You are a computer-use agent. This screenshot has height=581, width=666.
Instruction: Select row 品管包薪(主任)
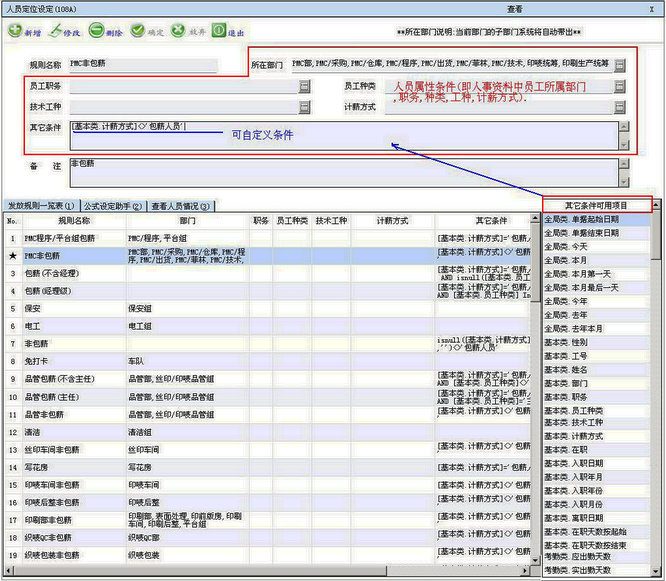(268, 397)
